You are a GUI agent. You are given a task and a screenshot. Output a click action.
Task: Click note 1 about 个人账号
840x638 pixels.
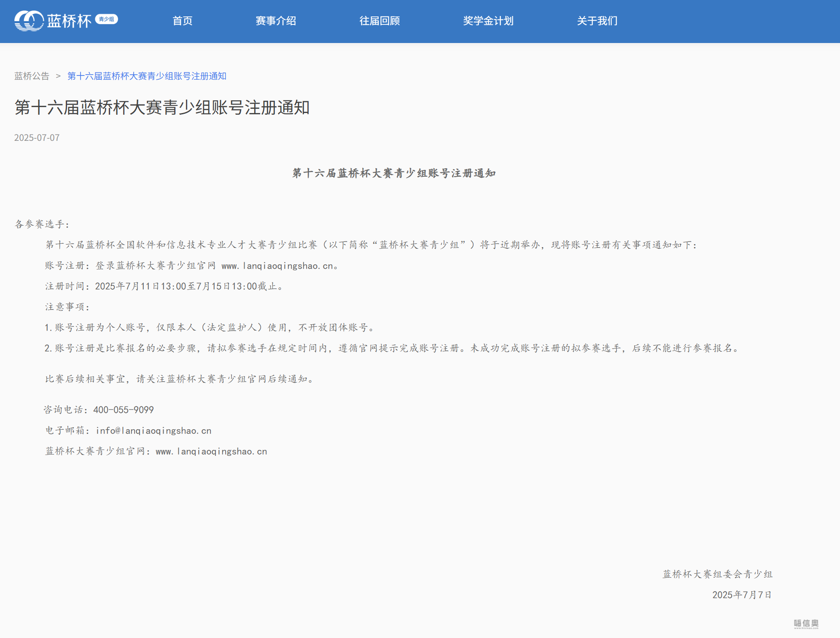(210, 327)
